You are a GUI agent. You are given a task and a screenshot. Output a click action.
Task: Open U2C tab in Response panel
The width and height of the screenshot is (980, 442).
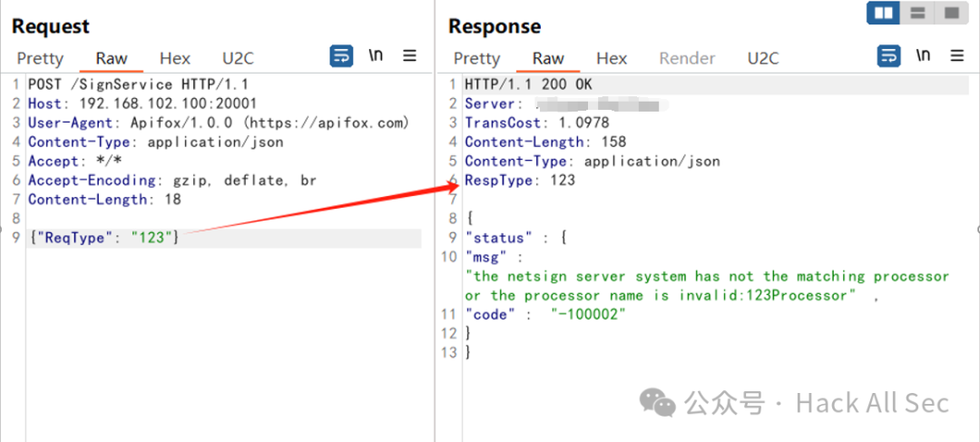point(763,59)
